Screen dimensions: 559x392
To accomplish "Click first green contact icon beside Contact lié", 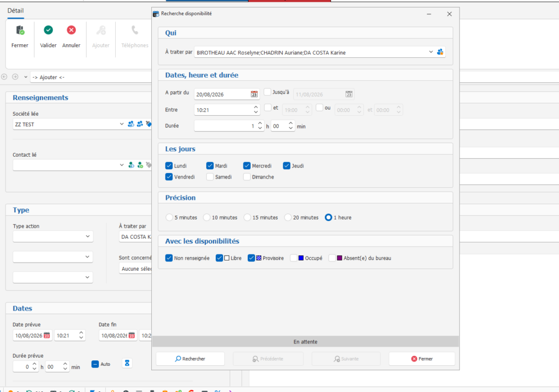I will click(131, 165).
